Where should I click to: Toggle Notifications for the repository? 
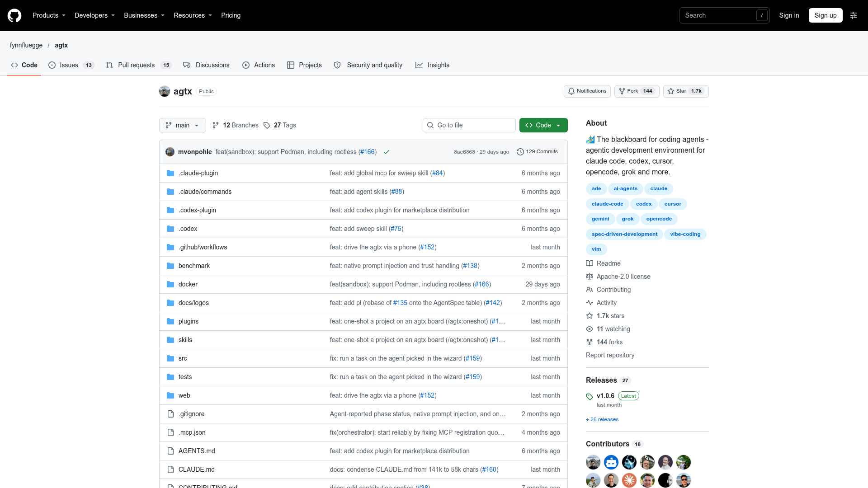(x=587, y=91)
